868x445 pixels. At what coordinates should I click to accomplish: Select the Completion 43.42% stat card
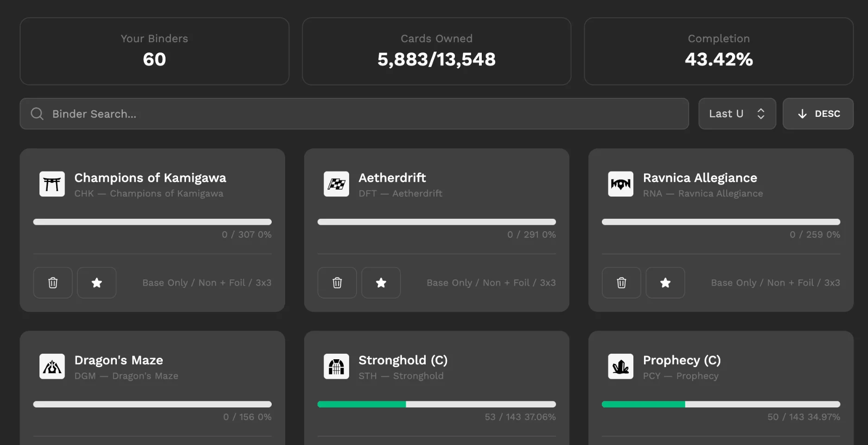coord(719,51)
